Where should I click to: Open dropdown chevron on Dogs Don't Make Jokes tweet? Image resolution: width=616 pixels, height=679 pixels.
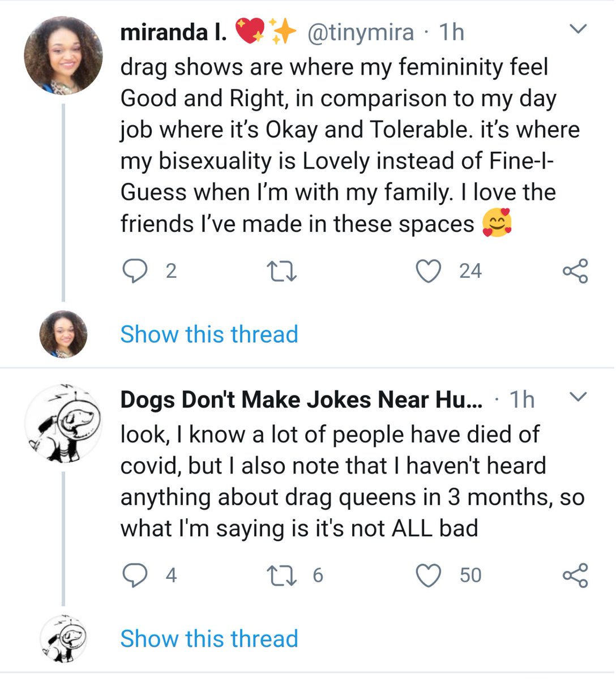[x=578, y=397]
